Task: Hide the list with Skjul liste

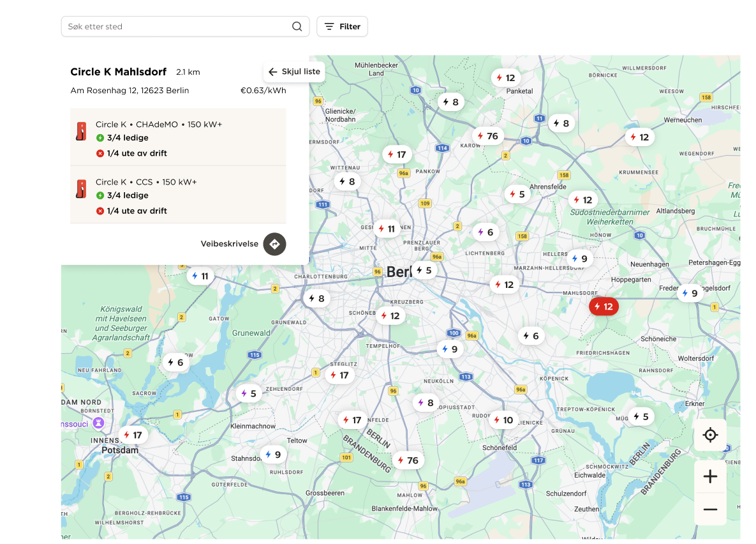Action: pyautogui.click(x=294, y=72)
